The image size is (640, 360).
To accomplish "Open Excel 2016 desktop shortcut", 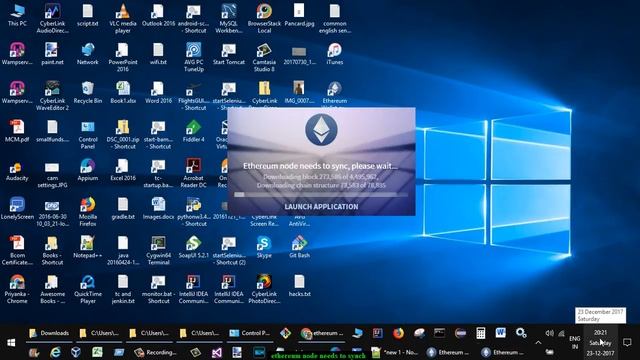I will tap(123, 170).
